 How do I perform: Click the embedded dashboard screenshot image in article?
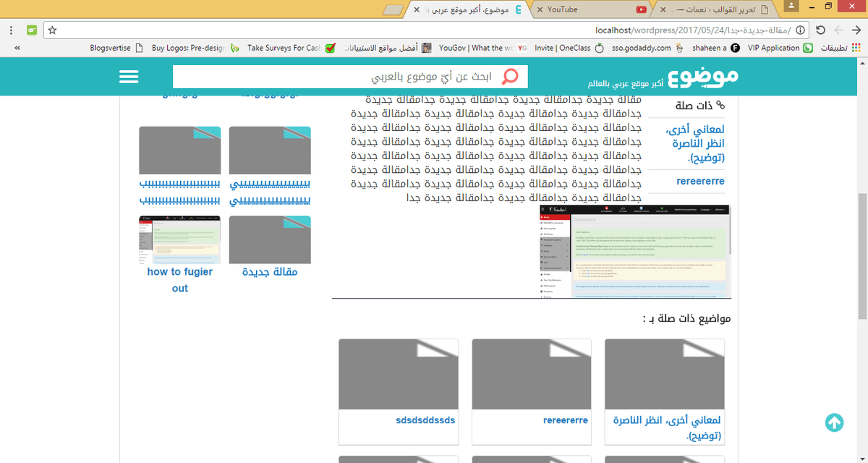(x=635, y=251)
